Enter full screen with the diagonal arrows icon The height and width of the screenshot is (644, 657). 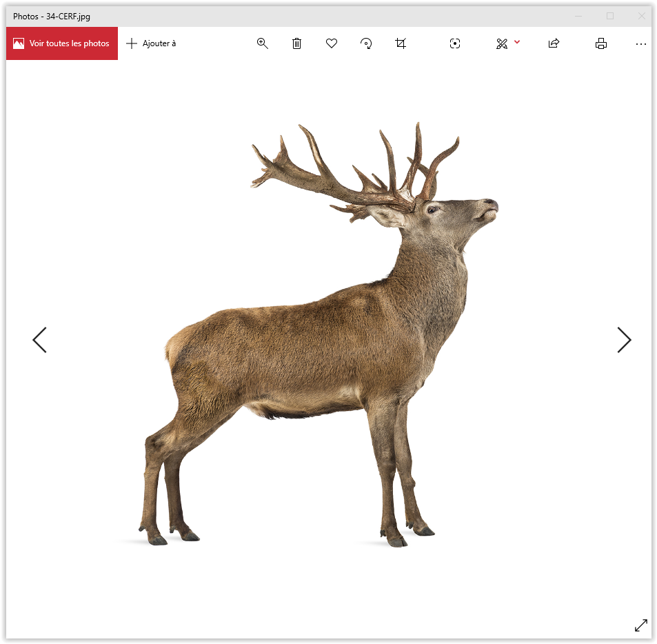click(x=640, y=625)
